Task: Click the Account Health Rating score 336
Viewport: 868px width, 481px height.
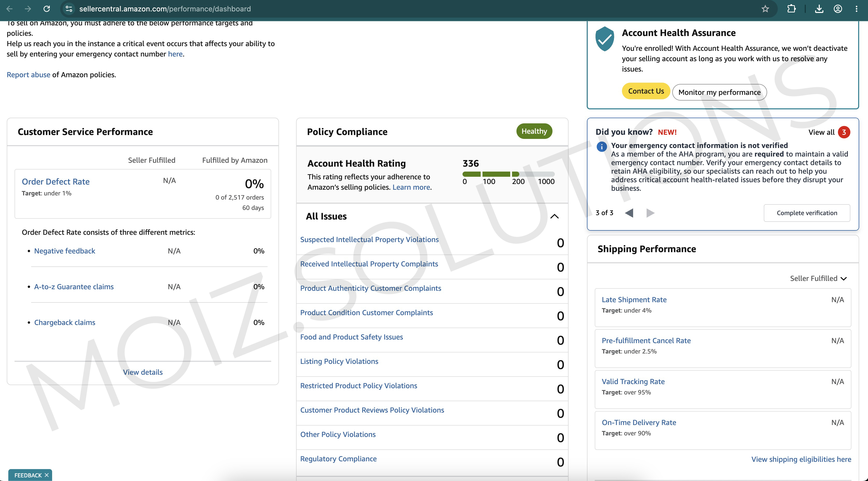Action: click(471, 163)
